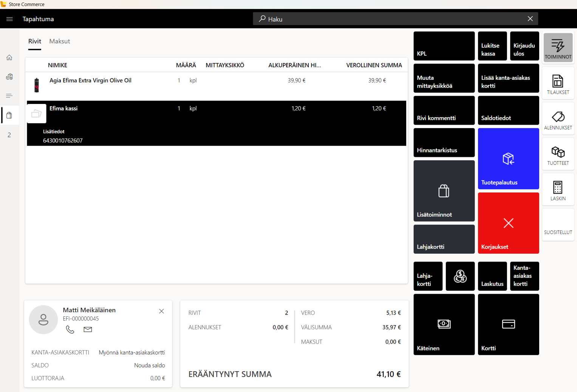This screenshot has width=577, height=392.
Task: Click Lisää kanta-asiakas kortti button
Action: 508,78
